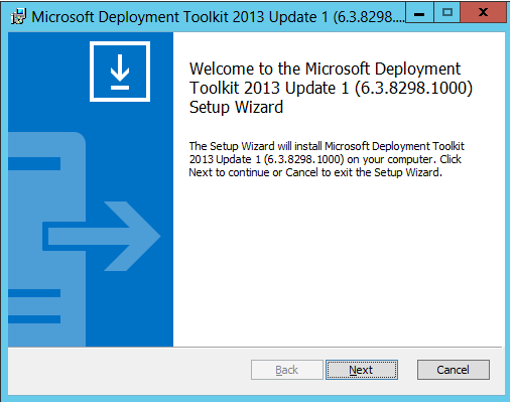Click the light blue document shape graphic
Screen dimensions: 510x402
[47, 239]
